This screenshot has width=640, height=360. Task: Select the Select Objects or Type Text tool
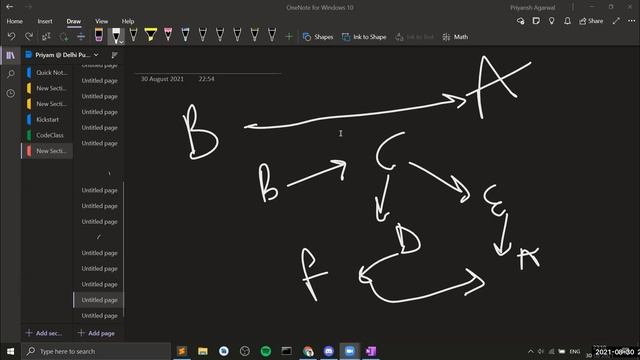[x=46, y=37]
